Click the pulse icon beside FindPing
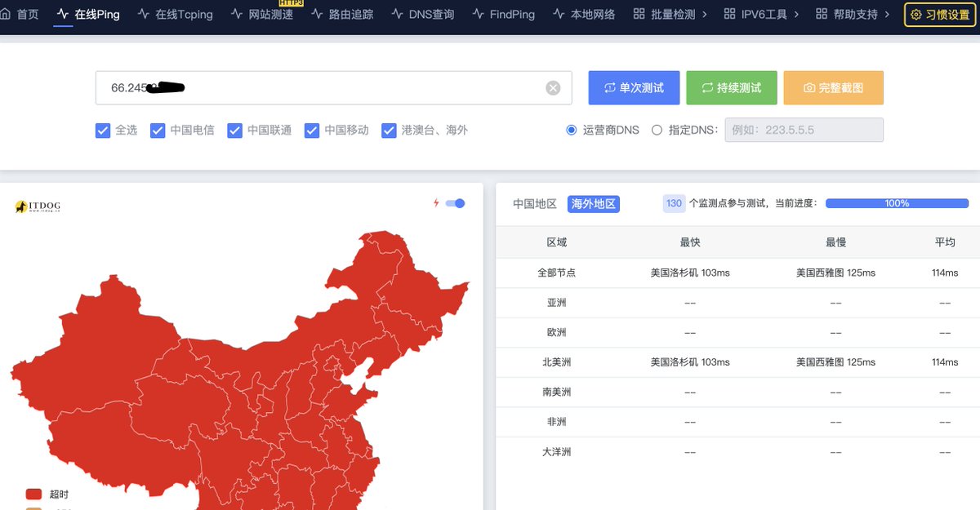980x510 pixels. click(478, 14)
